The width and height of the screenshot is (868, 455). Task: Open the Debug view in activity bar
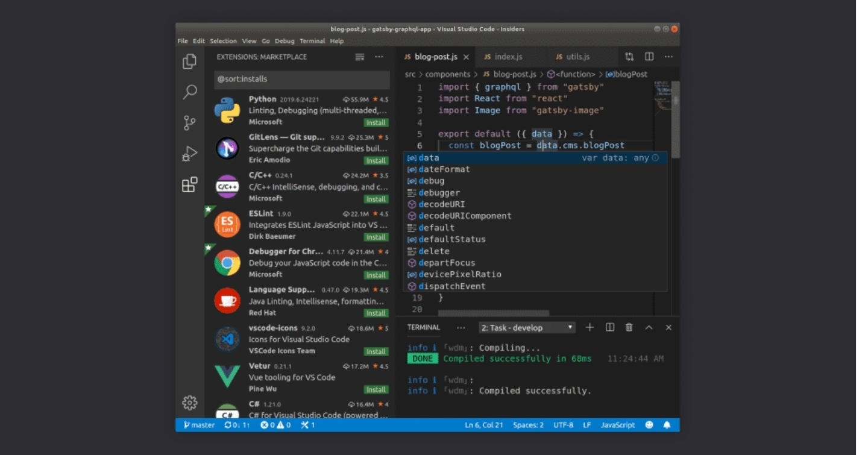tap(190, 154)
